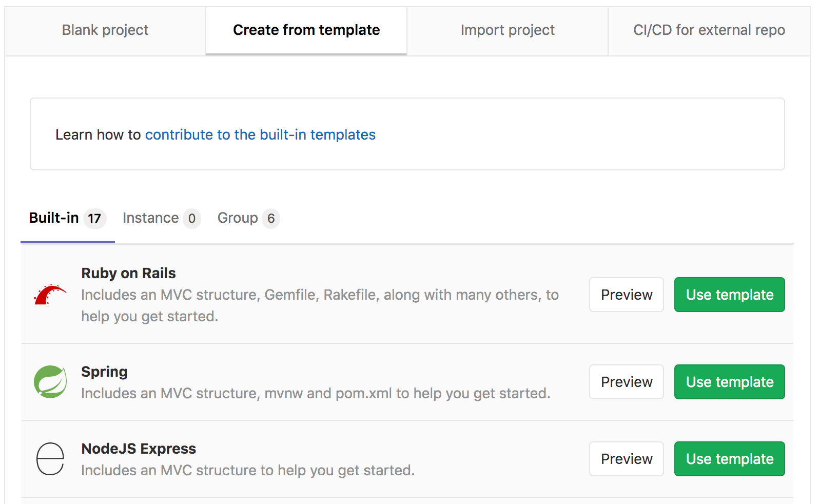The width and height of the screenshot is (819, 504).
Task: Open the Import project tab
Action: coord(508,30)
